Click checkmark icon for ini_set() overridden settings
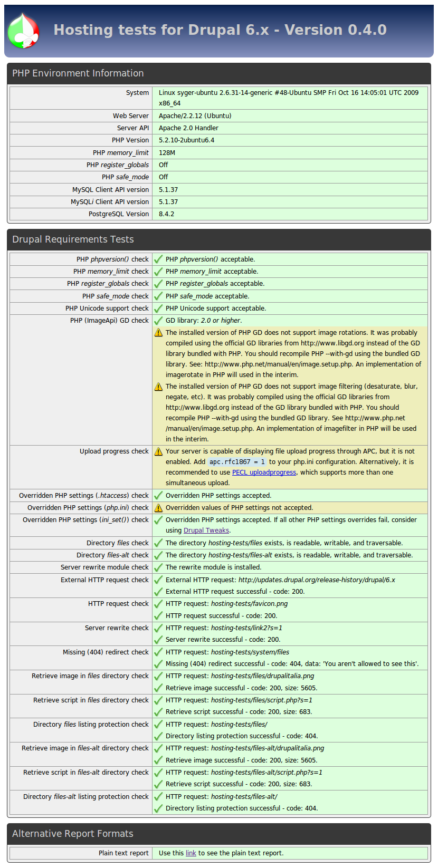This screenshot has width=438, height=868. pos(158,520)
